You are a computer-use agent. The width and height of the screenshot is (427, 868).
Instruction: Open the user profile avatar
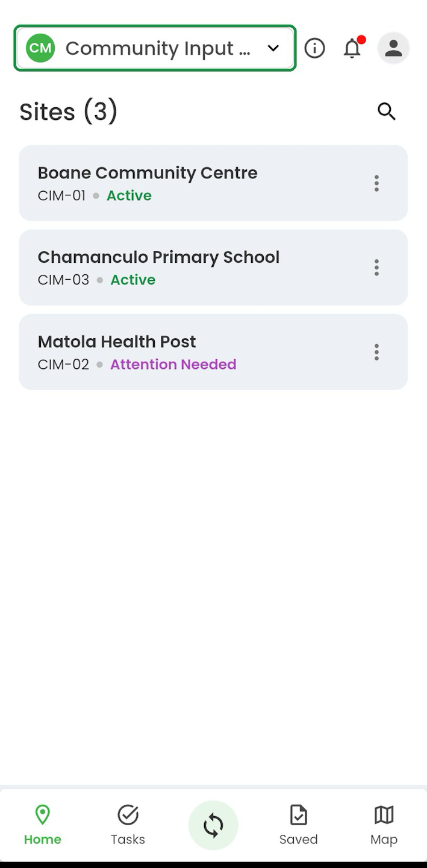[x=393, y=48]
